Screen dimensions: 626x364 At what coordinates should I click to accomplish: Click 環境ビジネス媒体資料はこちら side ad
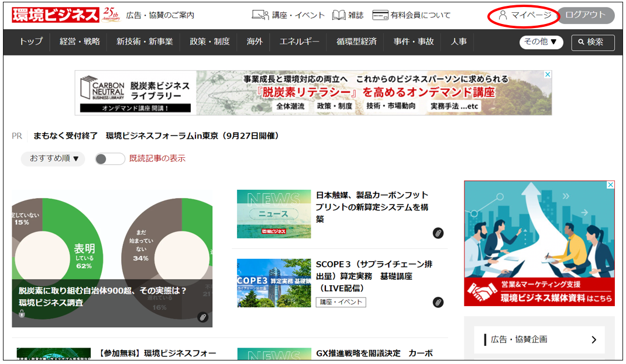click(539, 243)
